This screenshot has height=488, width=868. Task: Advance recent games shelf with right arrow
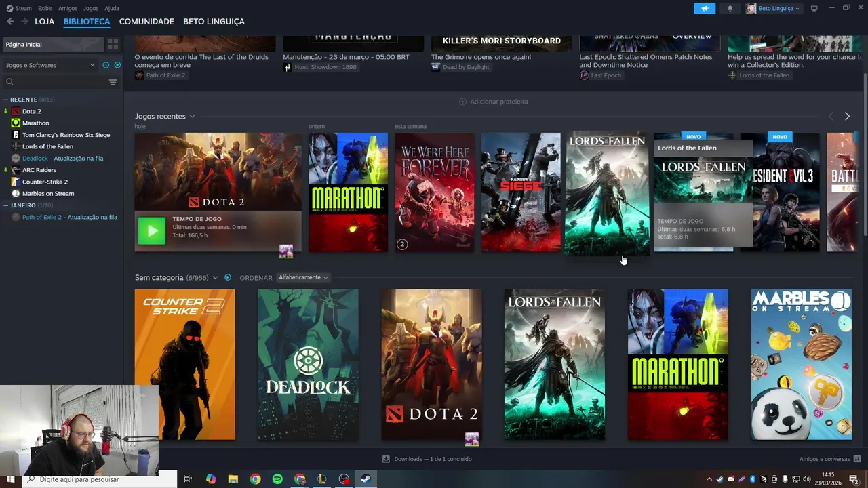pyautogui.click(x=847, y=117)
